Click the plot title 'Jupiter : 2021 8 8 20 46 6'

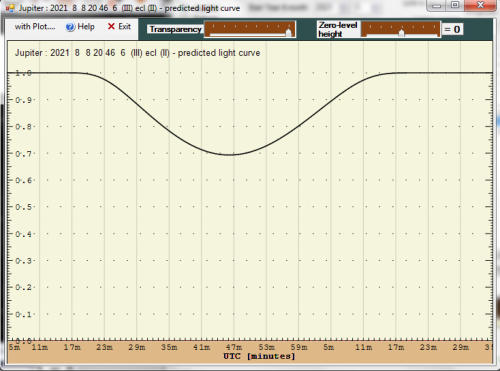pos(70,53)
